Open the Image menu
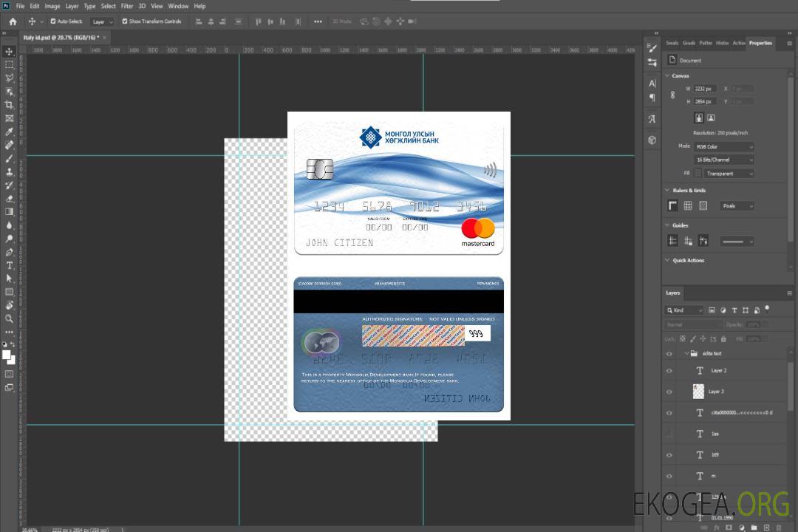This screenshot has width=798, height=532. (52, 6)
